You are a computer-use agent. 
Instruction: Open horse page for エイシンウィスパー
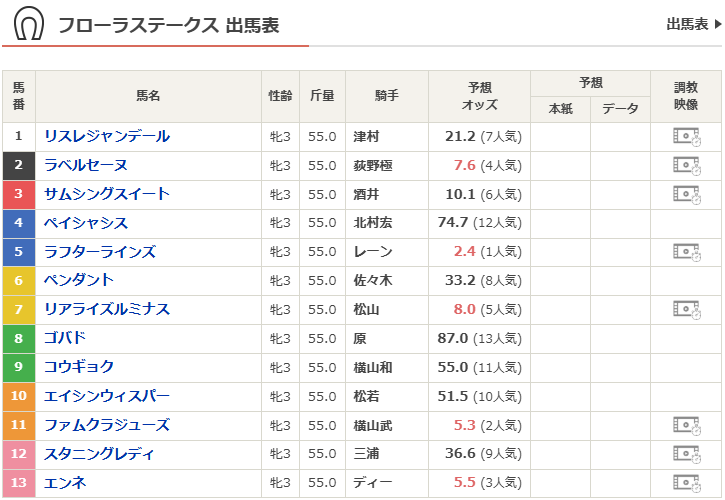(x=107, y=396)
